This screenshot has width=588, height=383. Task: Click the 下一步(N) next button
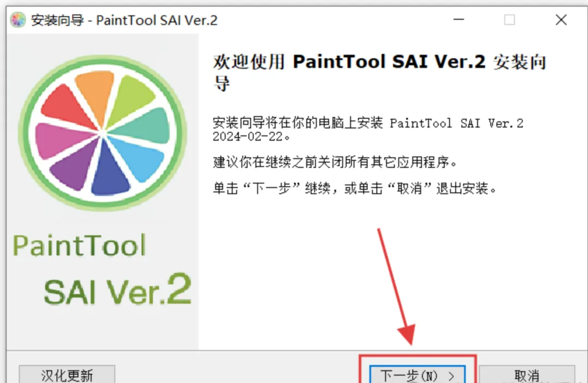(418, 374)
